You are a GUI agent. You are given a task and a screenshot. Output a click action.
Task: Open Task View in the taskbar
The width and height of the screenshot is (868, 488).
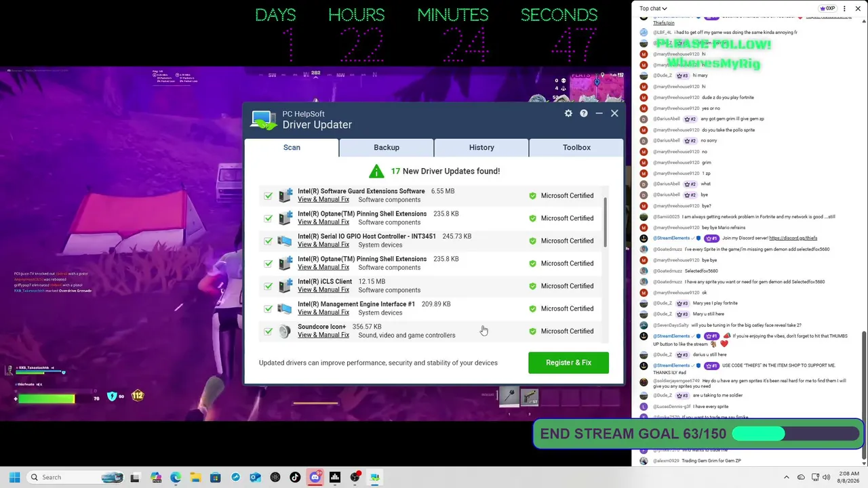pos(135,477)
